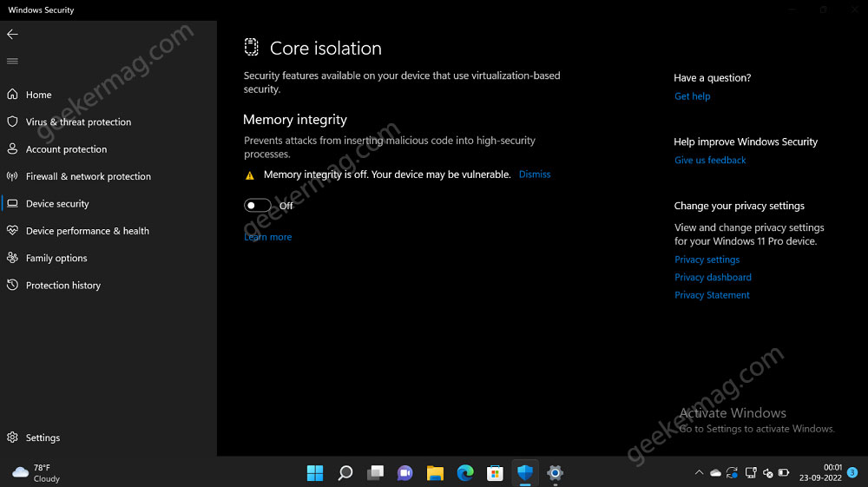The width and height of the screenshot is (868, 487).
Task: Click the Get help link
Action: 692,96
